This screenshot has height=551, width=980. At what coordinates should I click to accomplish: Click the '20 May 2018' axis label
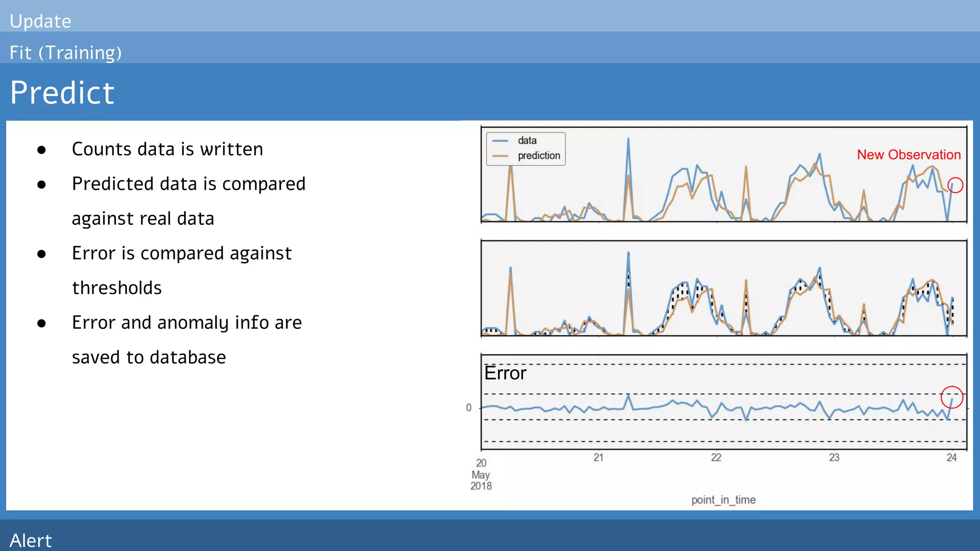click(481, 474)
